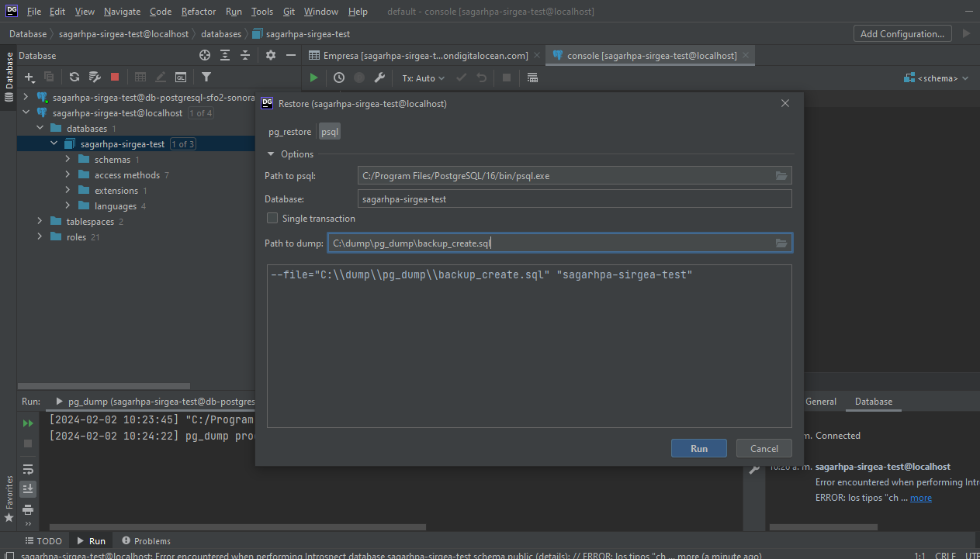This screenshot has height=559, width=980.
Task: Toggle Scroll to End icon in Run panel
Action: click(x=28, y=488)
